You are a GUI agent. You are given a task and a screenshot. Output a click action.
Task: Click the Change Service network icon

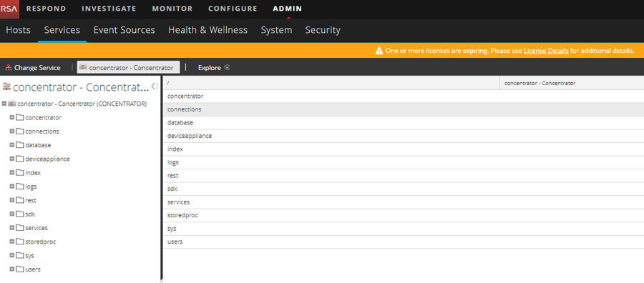point(9,68)
